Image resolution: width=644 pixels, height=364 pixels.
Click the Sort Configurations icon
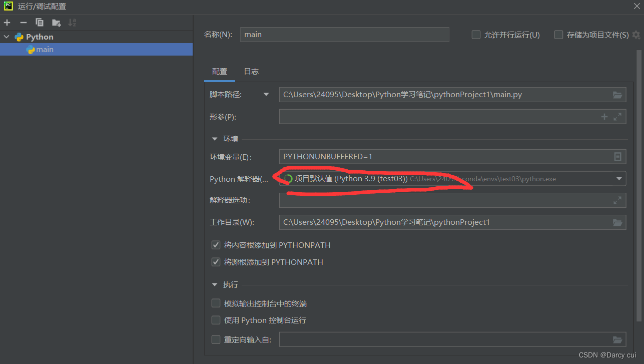[x=72, y=23]
